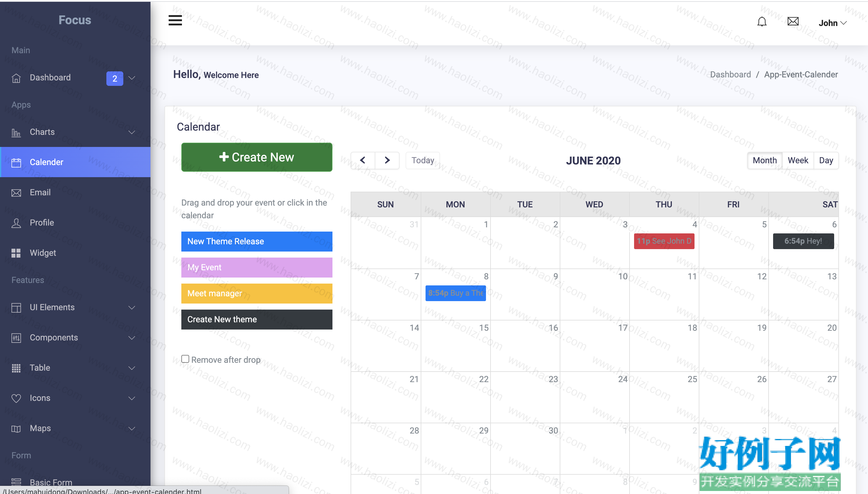Expand the Components submenu chevron
Viewport: 868px width, 494px height.
tap(132, 338)
